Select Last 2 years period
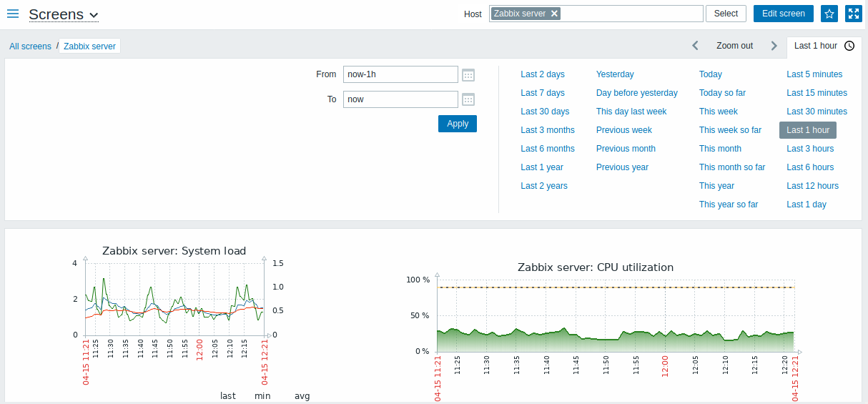 pos(544,186)
